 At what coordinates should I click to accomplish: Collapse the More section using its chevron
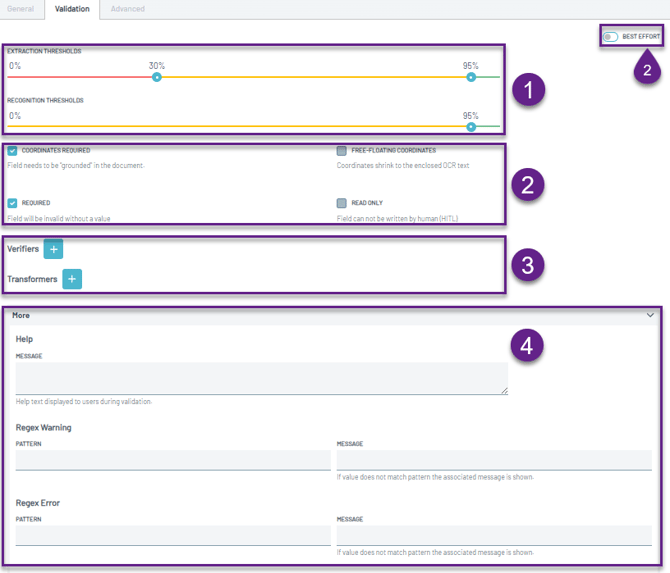pyautogui.click(x=650, y=315)
